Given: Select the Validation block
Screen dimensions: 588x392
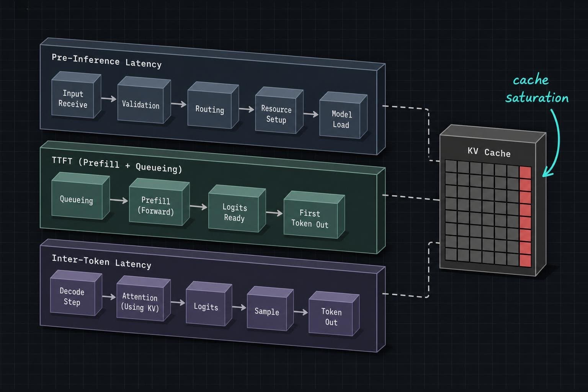Looking at the screenshot, I should [144, 100].
